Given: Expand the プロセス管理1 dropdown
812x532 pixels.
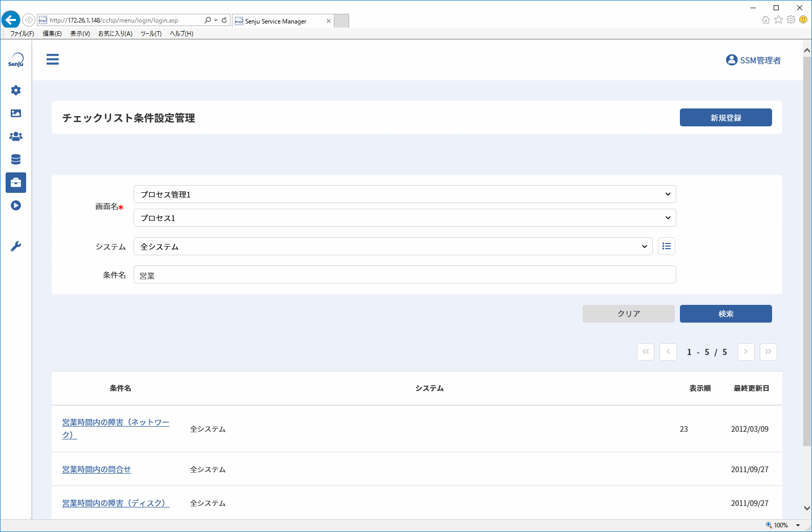Looking at the screenshot, I should [x=405, y=194].
